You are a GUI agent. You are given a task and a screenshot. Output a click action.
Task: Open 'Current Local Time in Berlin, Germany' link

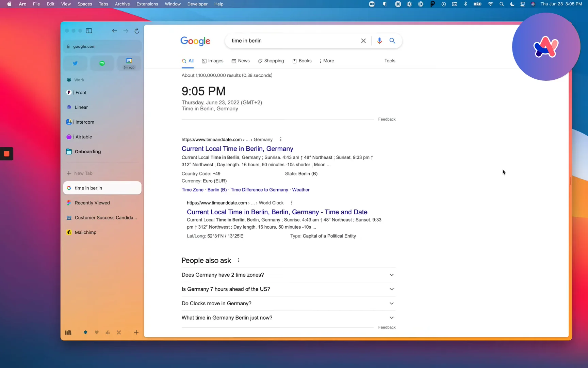[238, 149]
